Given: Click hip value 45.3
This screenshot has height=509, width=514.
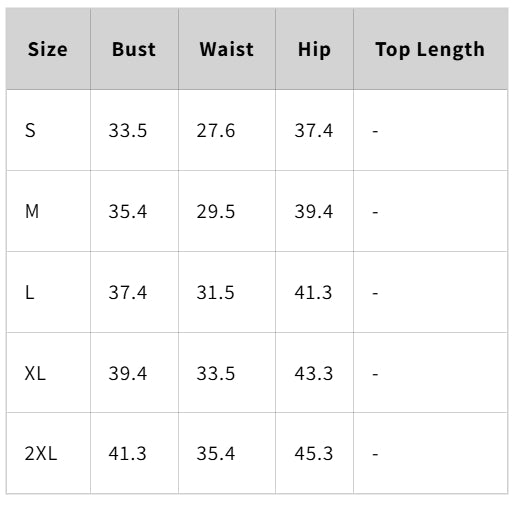Looking at the screenshot, I should click(x=314, y=454).
